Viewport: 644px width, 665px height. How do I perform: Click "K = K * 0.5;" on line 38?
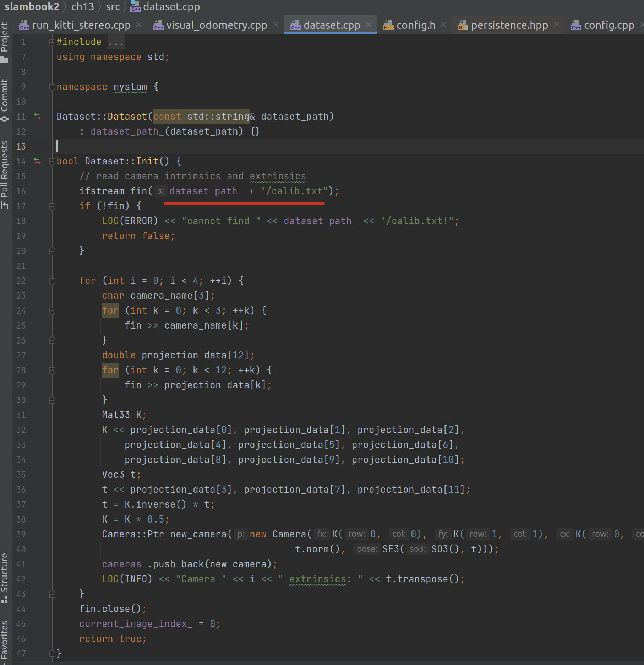click(x=136, y=519)
